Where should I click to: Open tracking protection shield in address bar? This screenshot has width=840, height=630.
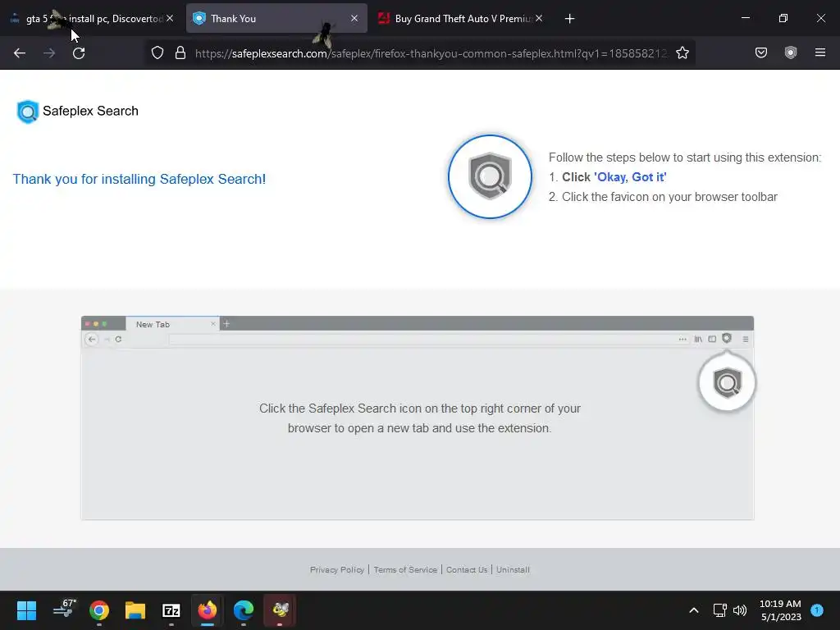[x=157, y=53]
